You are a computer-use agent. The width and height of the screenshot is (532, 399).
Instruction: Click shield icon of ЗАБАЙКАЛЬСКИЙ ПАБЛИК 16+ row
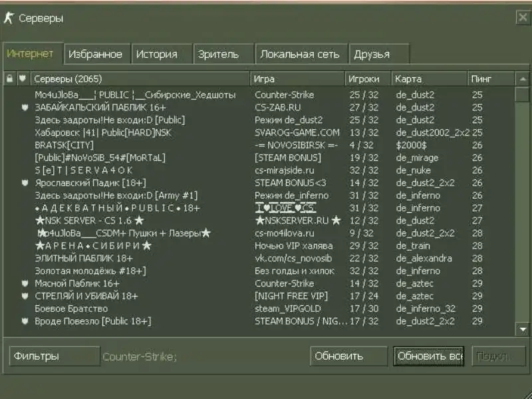(x=25, y=108)
